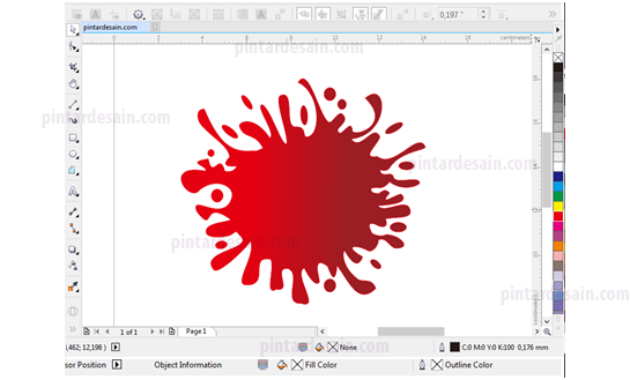Go to the previous page
This screenshot has height=380, width=630.
[x=107, y=331]
